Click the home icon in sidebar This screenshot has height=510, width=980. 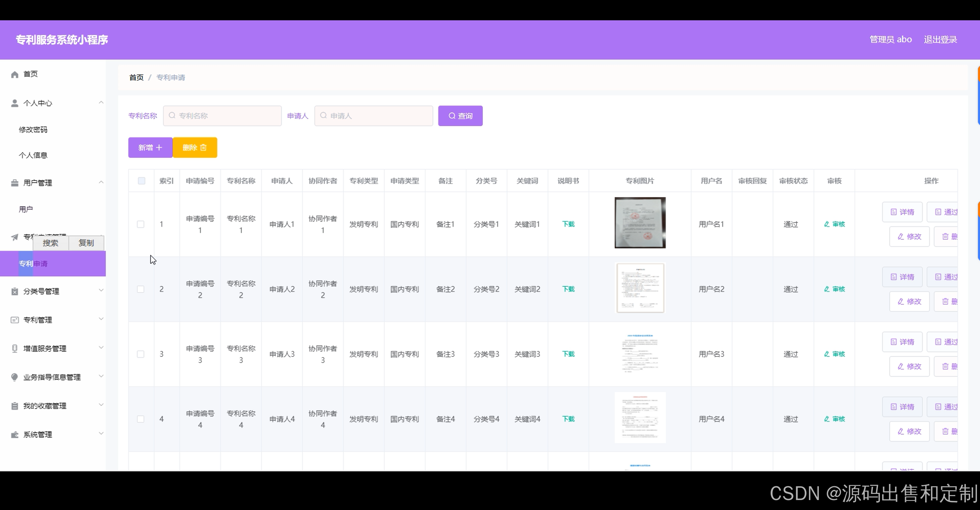[x=15, y=74]
